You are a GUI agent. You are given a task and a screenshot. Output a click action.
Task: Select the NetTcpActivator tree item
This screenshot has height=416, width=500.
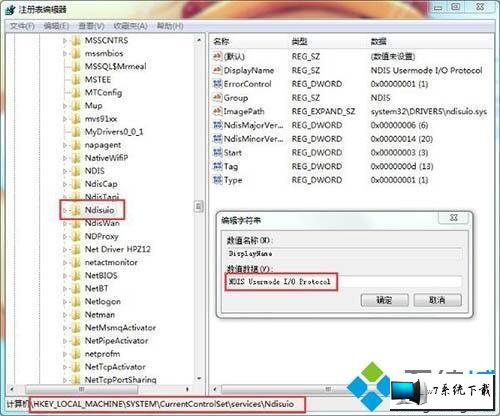(115, 367)
